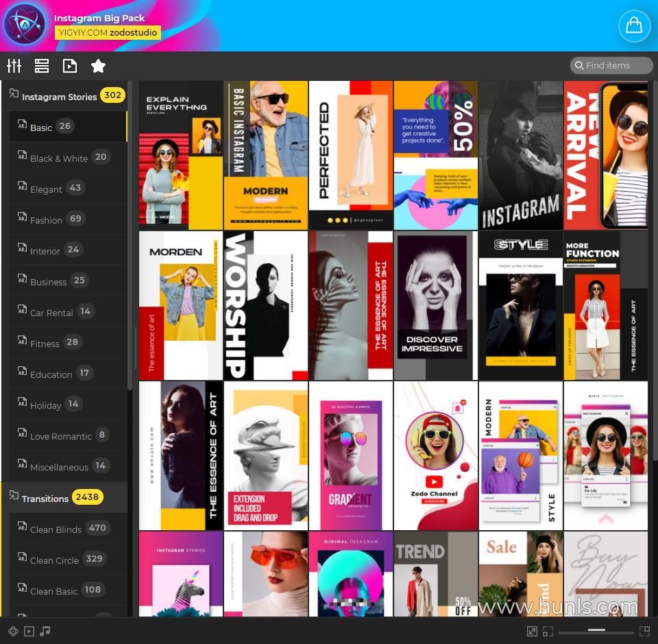Click the small dashed-square thumbnail size icon
658x644 pixels.
click(548, 631)
